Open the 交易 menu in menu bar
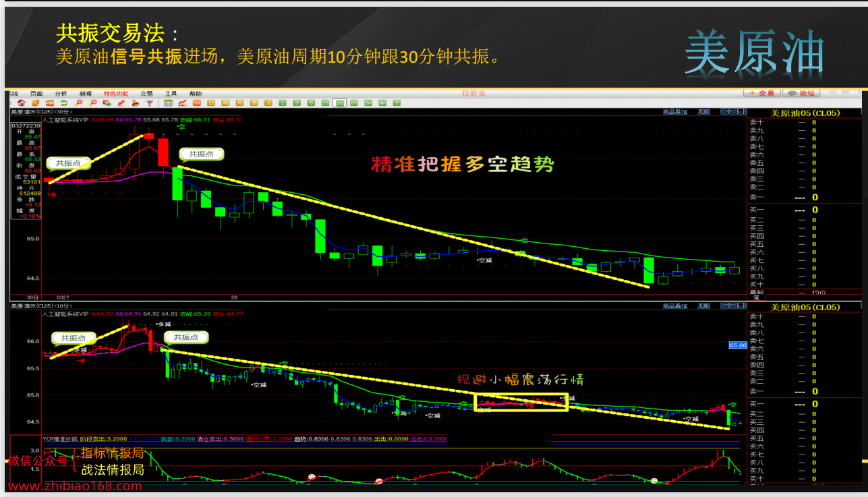 [146, 94]
